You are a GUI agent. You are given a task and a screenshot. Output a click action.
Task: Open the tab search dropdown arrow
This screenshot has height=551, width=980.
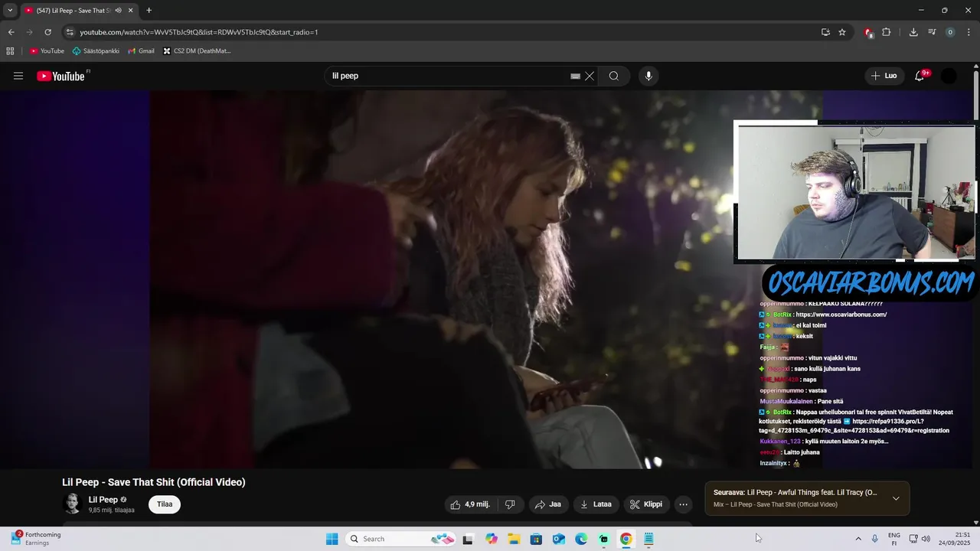click(10, 11)
